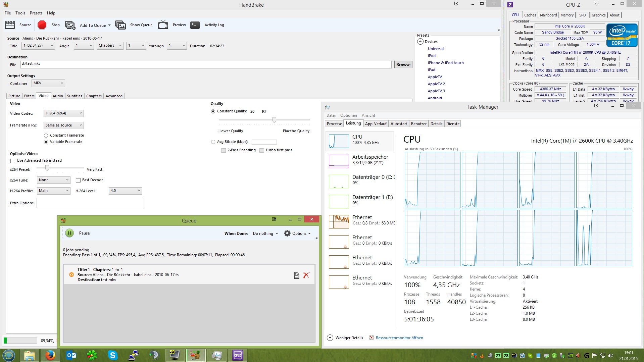This screenshot has height=362, width=644.
Task: Switch to the Subtitles tab
Action: pos(75,96)
